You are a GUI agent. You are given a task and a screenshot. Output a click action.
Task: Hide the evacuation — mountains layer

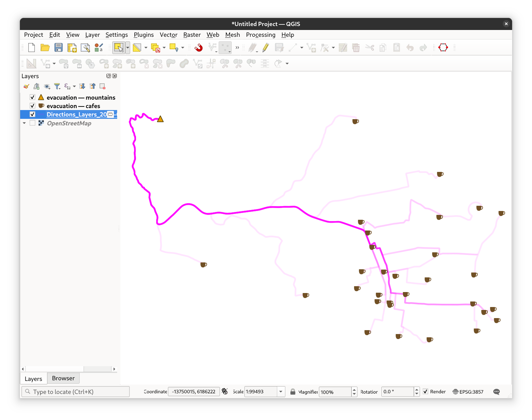coord(33,97)
